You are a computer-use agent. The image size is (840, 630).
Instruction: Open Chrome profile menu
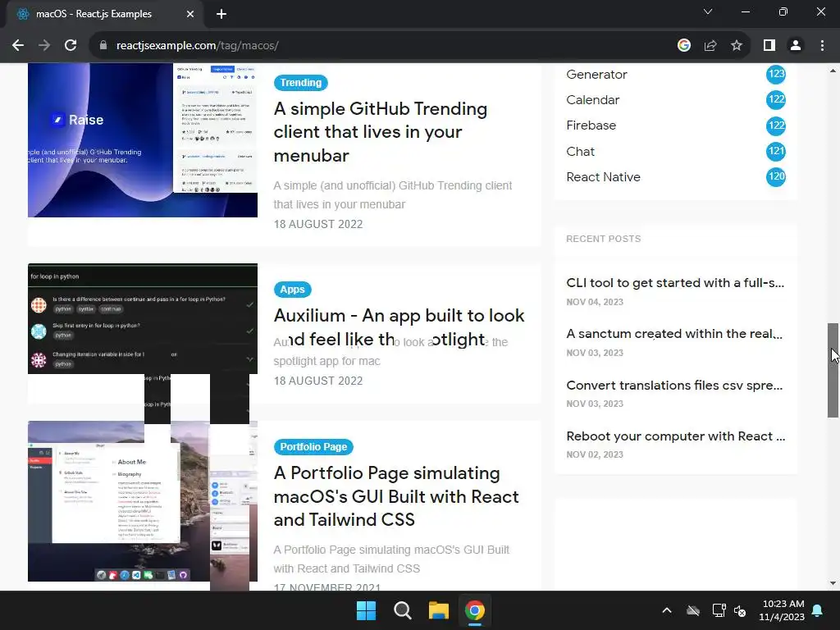796,46
